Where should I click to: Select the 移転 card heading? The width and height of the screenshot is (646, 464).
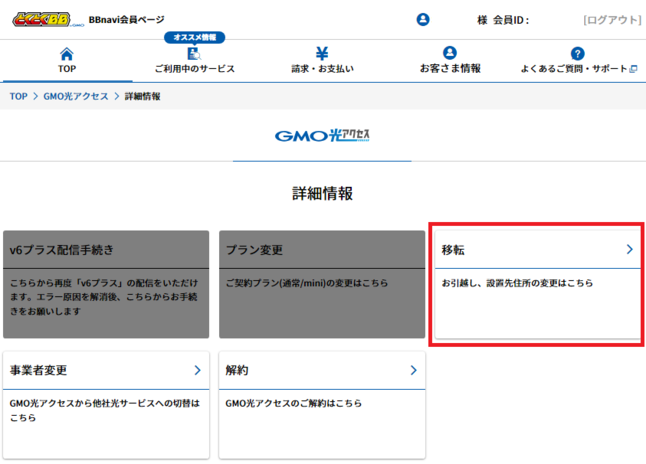[x=453, y=250]
